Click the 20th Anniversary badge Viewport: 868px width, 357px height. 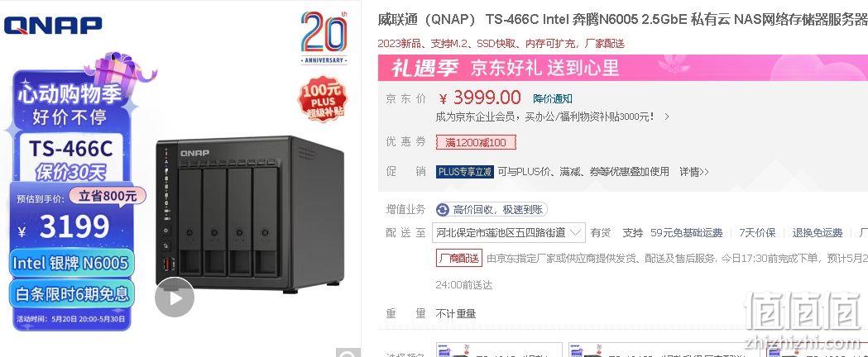coord(324,37)
